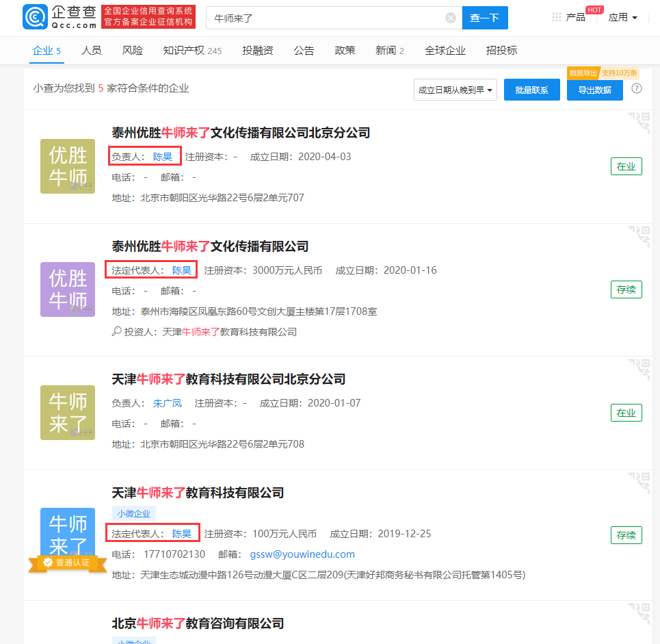
Task: Click the 朱广凤 person link
Action: [x=168, y=403]
